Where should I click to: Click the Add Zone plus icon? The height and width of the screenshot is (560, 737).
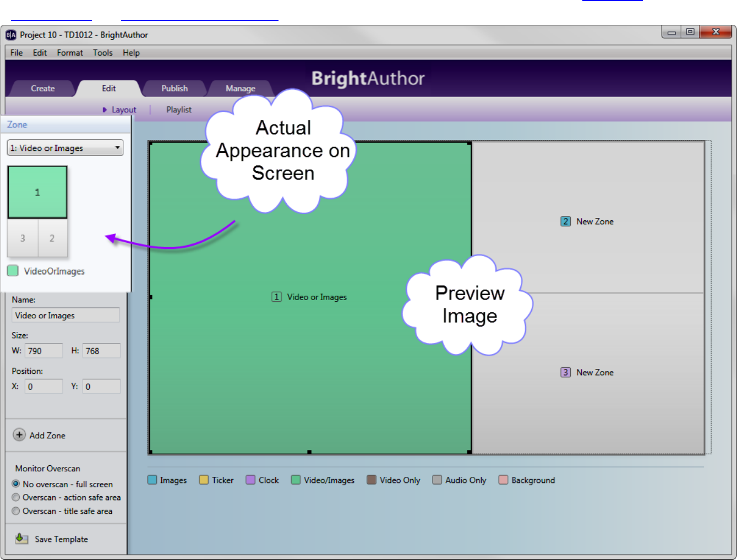(19, 435)
